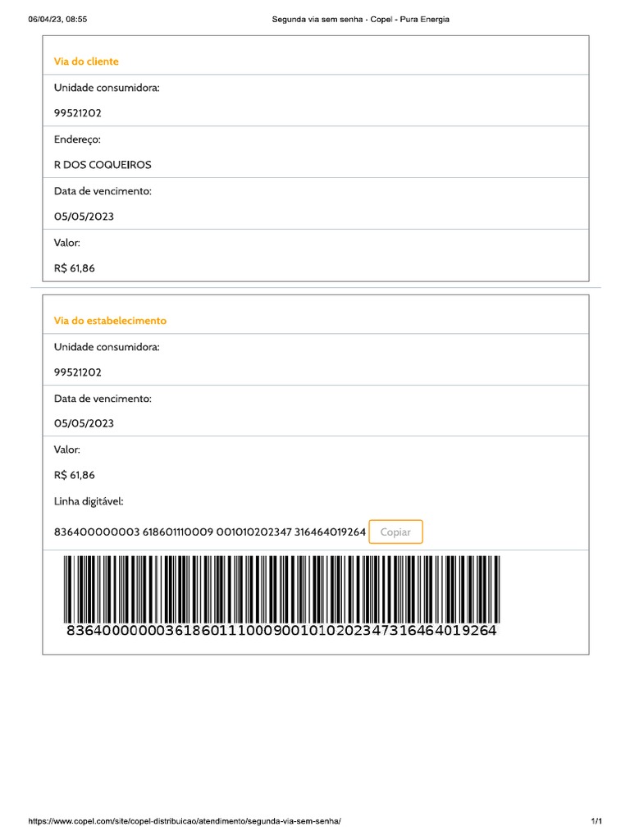This screenshot has width=630, height=840.
Task: Click the 'Linha digitável:' label
Action: coord(89,501)
